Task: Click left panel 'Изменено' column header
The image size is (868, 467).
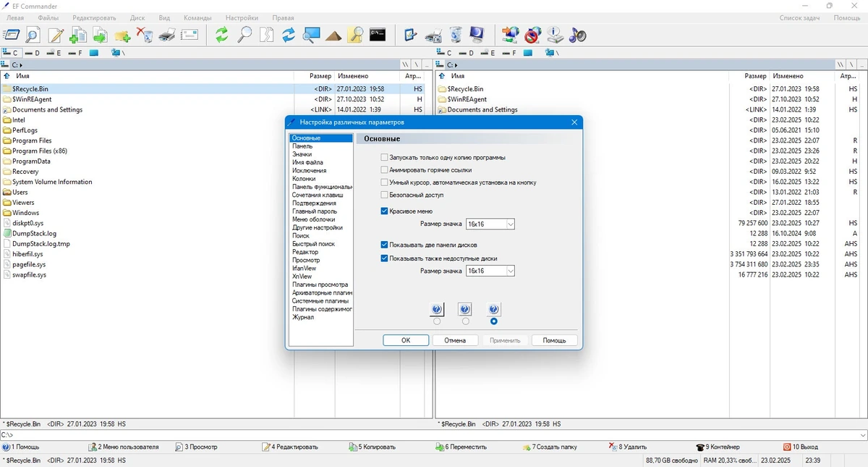Action: coord(367,76)
